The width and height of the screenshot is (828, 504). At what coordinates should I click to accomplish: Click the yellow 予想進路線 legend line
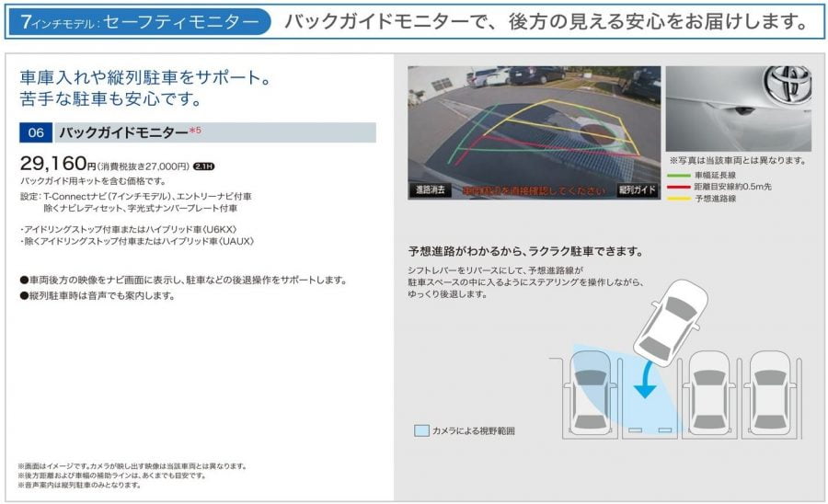click(679, 198)
